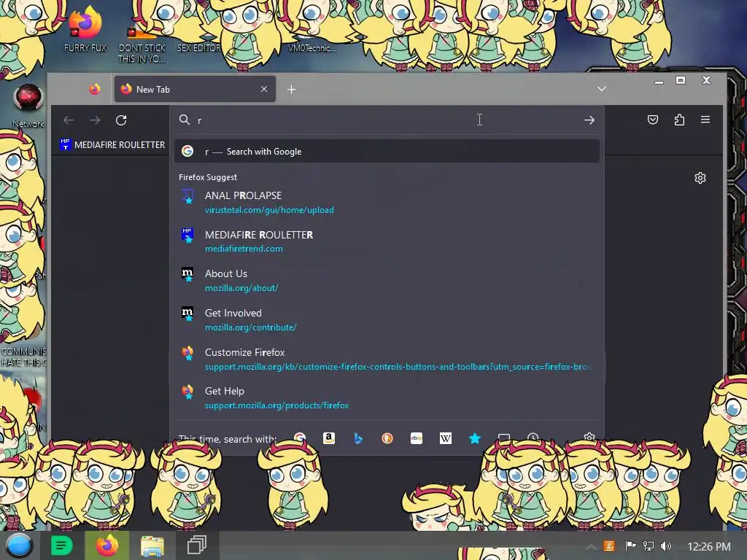This screenshot has height=560, width=747.
Task: Search bookmarks with the blue star icon
Action: click(474, 438)
